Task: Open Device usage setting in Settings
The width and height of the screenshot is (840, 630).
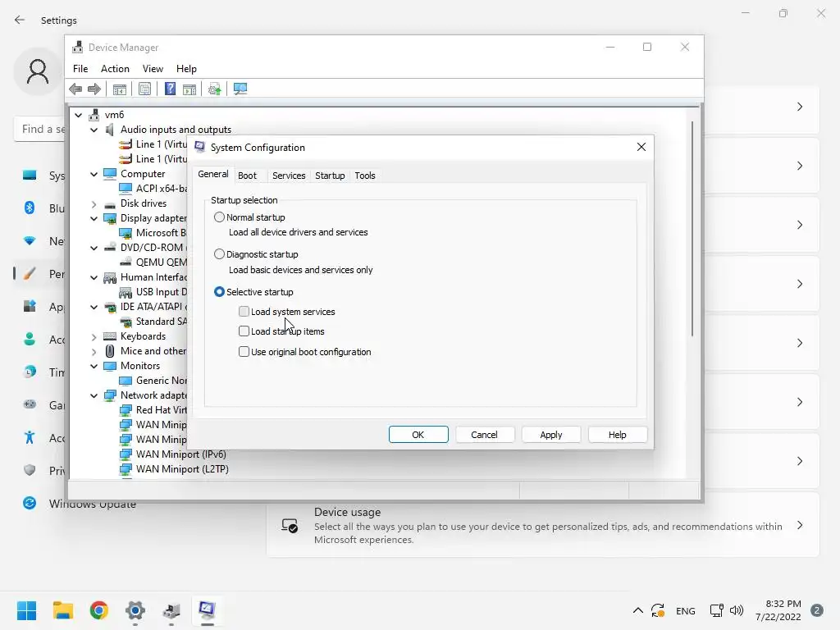Action: point(543,525)
